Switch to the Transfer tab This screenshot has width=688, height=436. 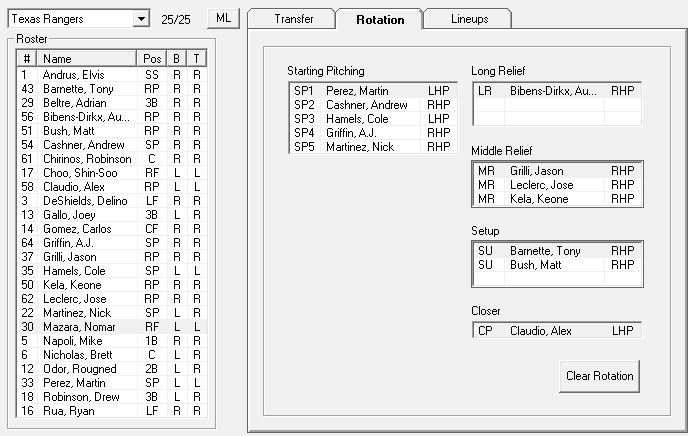tap(292, 19)
